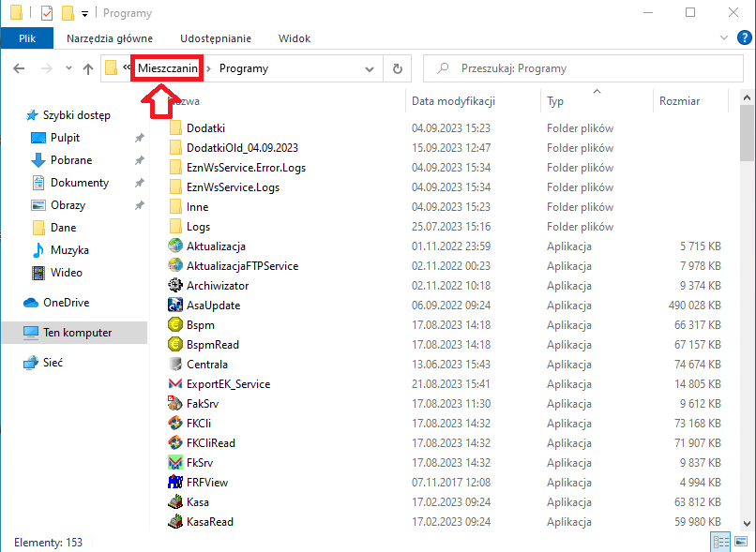Click the AsaUpdate application icon

[174, 306]
